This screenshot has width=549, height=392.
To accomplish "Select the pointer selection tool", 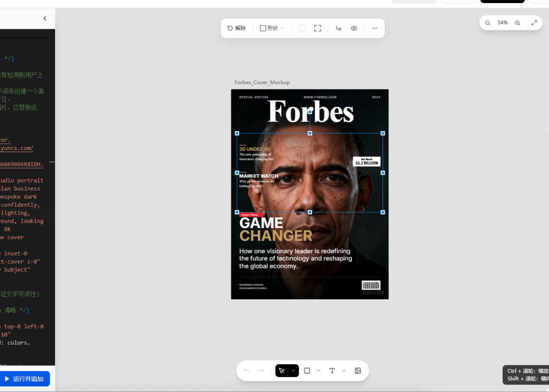I will click(x=281, y=371).
